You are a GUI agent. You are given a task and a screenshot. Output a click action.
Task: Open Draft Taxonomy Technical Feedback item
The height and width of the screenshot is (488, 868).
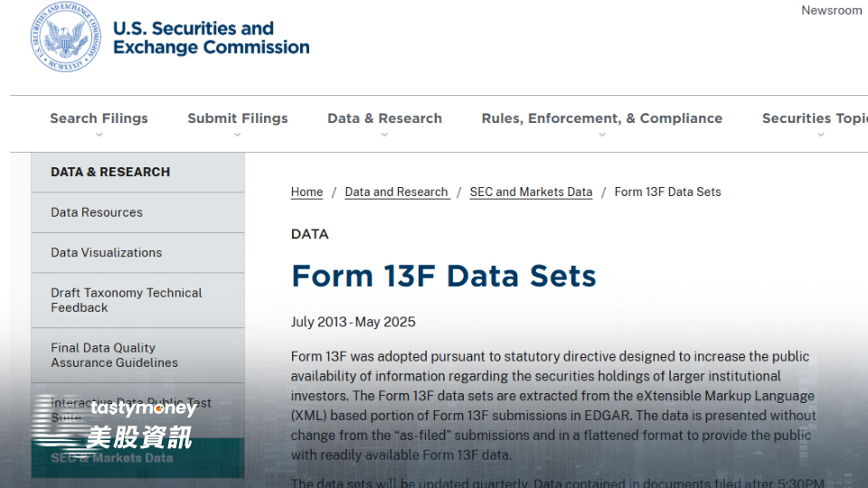click(x=137, y=300)
